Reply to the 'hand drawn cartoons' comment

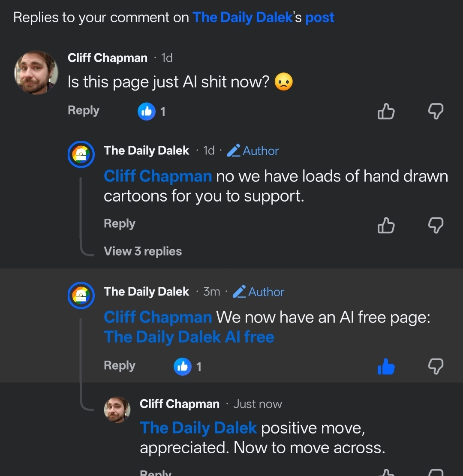tap(120, 224)
